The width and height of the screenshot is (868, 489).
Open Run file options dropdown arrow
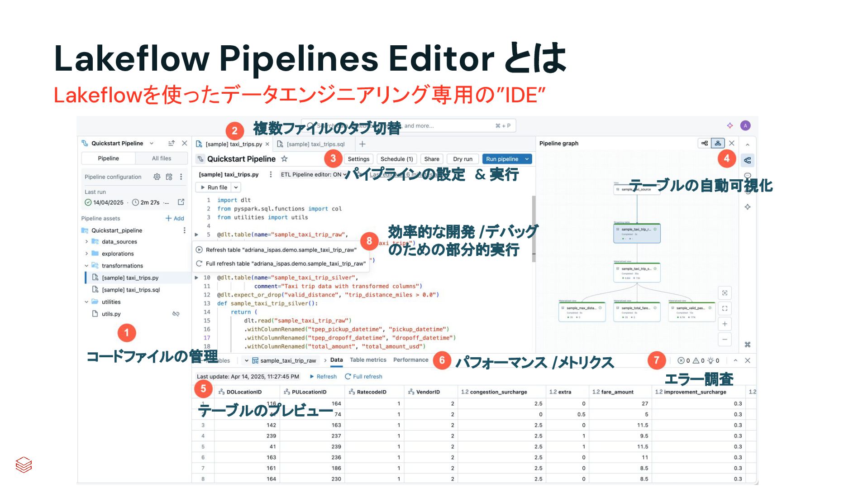(236, 187)
